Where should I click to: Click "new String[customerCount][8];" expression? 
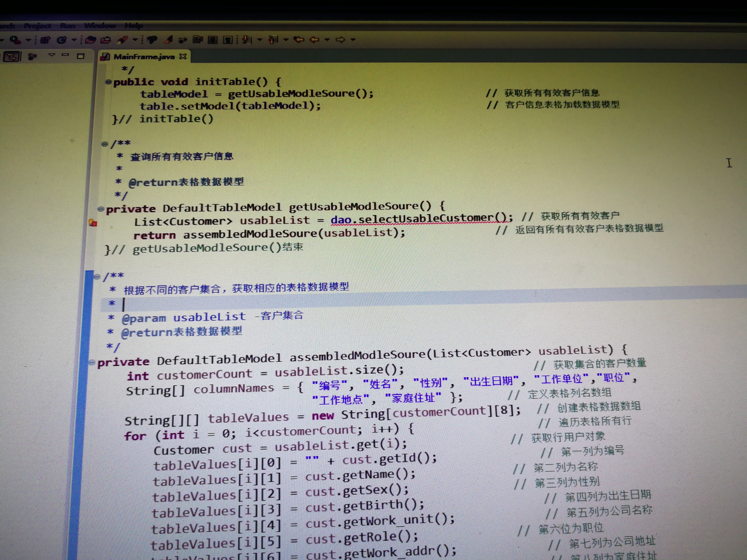click(x=416, y=413)
